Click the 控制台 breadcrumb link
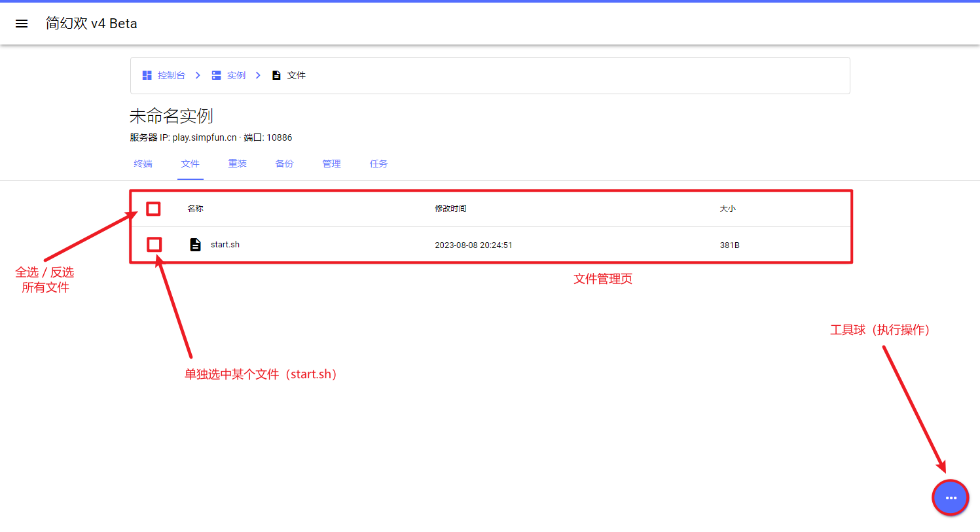 point(171,75)
